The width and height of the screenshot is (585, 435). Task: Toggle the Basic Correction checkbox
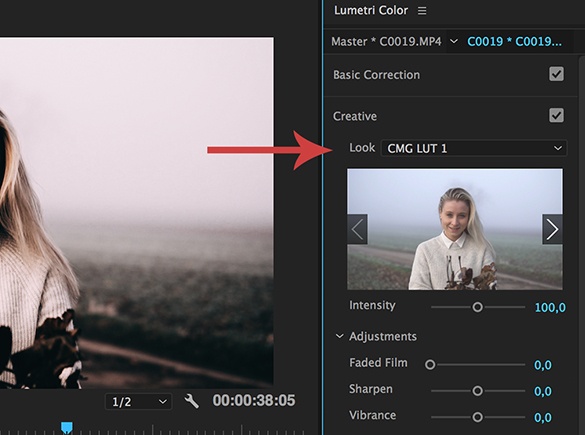coord(556,74)
